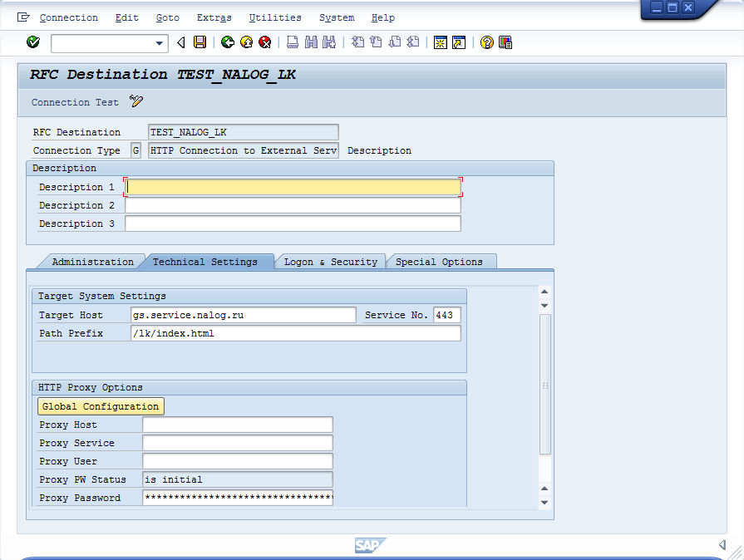The height and width of the screenshot is (560, 744).
Task: Click the Save diskette icon
Action: pos(200,42)
